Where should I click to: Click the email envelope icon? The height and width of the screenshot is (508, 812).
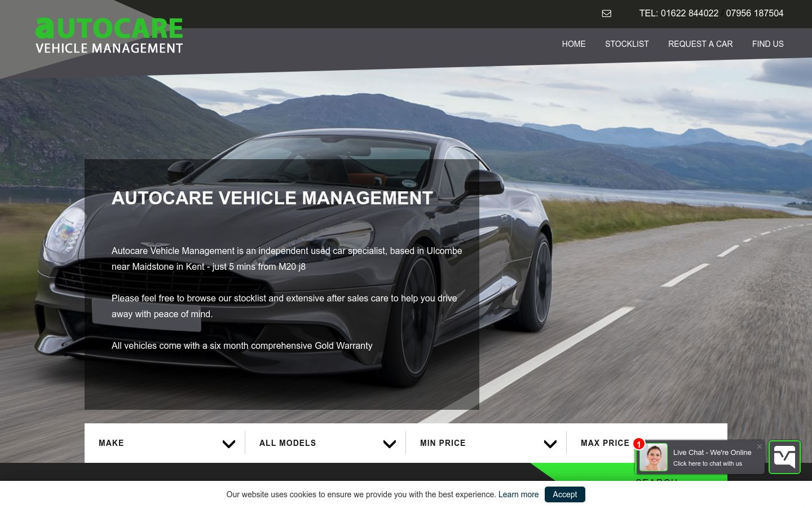pos(607,14)
